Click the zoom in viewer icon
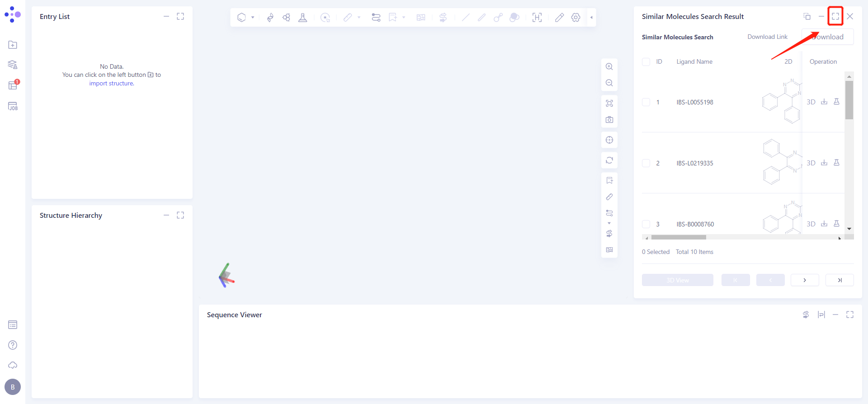Image resolution: width=868 pixels, height=404 pixels. tap(609, 66)
